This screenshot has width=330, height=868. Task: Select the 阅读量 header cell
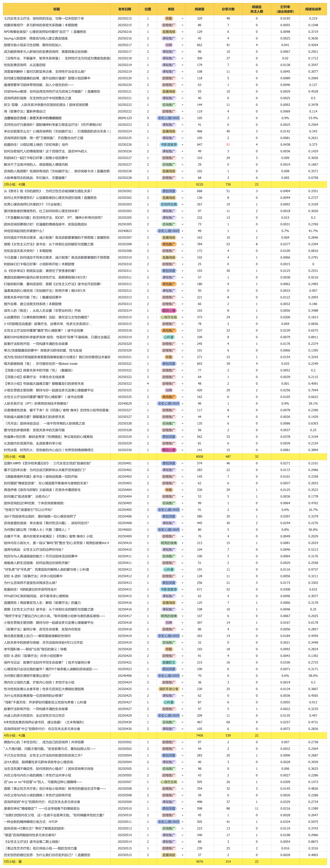(199, 9)
